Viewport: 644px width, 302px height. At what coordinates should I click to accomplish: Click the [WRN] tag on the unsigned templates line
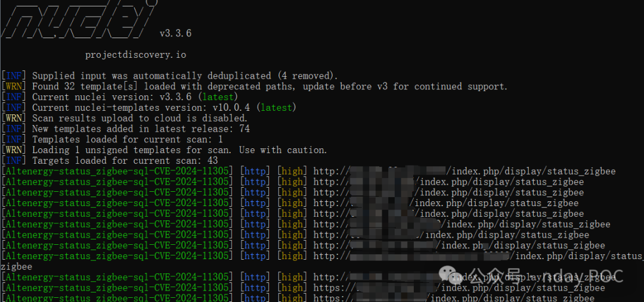click(14, 150)
